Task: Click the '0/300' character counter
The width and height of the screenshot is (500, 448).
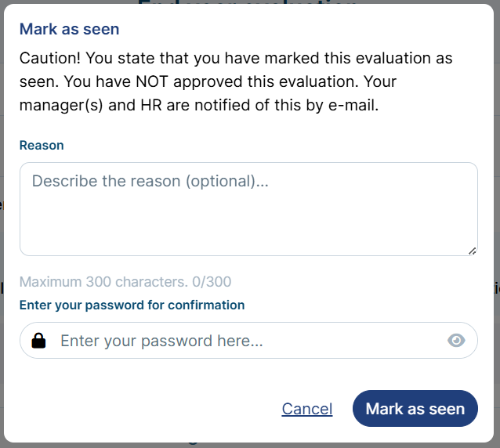Action: pos(212,282)
